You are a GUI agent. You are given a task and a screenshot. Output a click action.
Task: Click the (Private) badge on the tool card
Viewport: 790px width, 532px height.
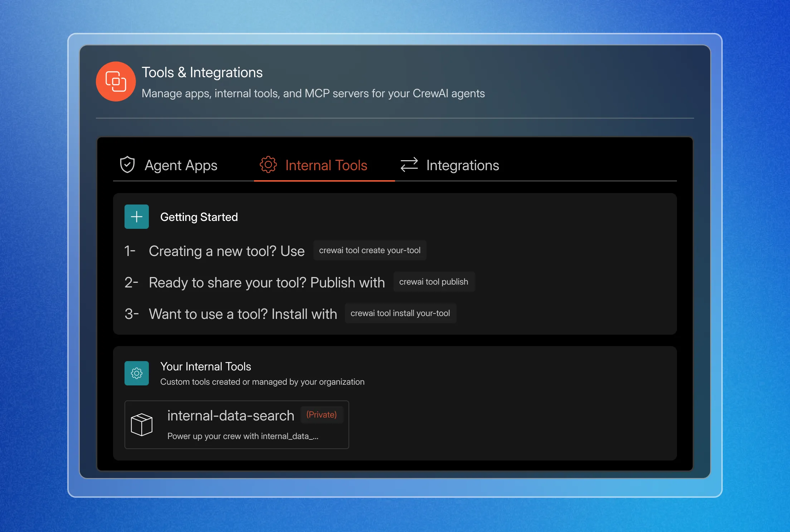321,415
